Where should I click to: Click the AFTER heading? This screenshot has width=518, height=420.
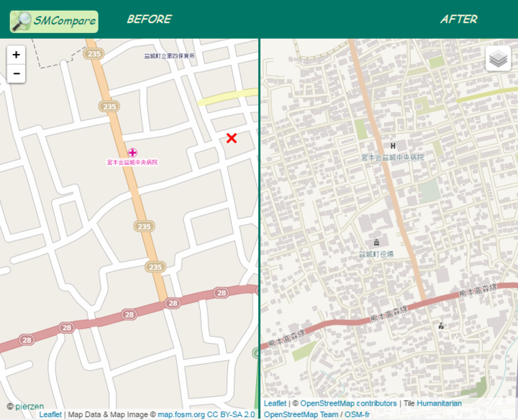458,19
